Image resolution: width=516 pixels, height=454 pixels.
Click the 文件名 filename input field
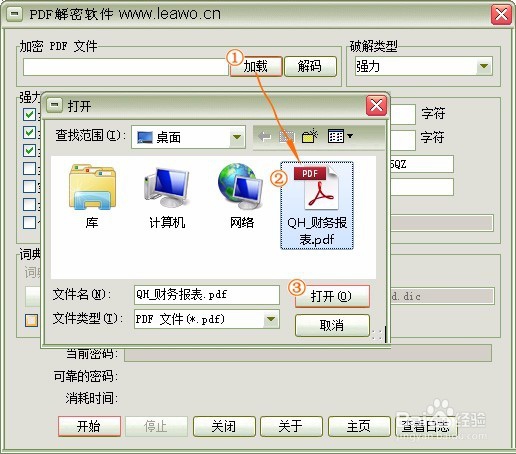[207, 295]
